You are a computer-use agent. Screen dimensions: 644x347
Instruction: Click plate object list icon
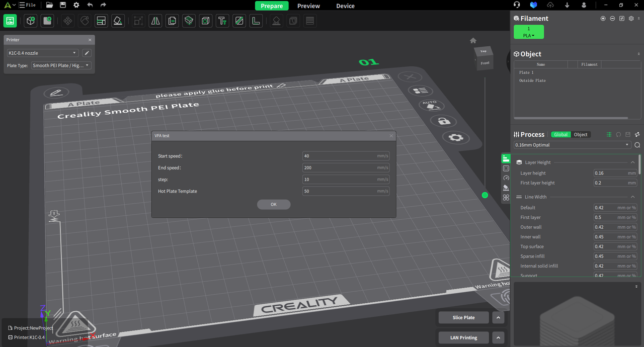[420, 91]
